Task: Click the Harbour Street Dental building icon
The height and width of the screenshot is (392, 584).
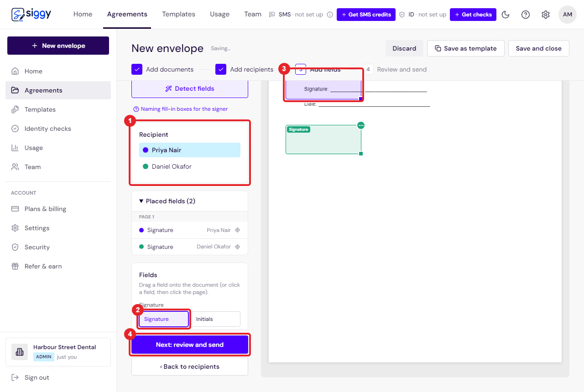Action: [20, 352]
